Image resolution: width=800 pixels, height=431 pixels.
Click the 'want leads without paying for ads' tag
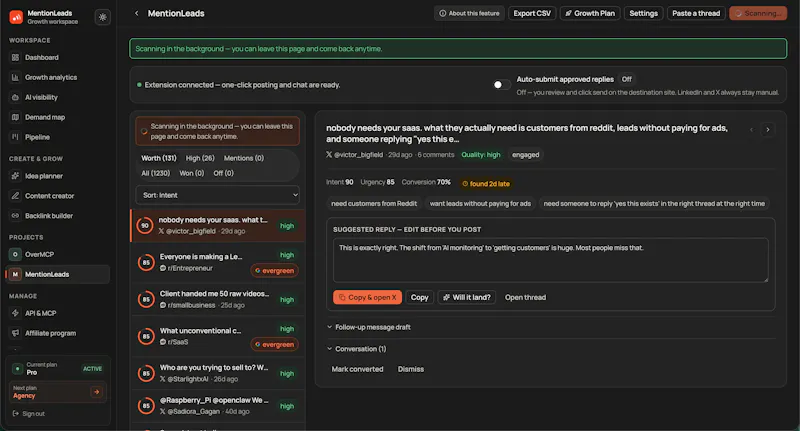(480, 204)
